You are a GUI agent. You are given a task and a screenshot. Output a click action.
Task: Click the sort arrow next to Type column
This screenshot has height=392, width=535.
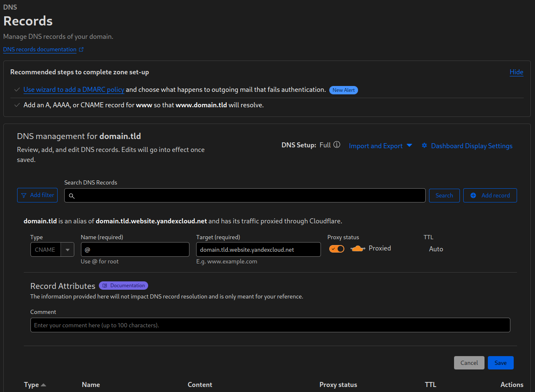click(43, 385)
